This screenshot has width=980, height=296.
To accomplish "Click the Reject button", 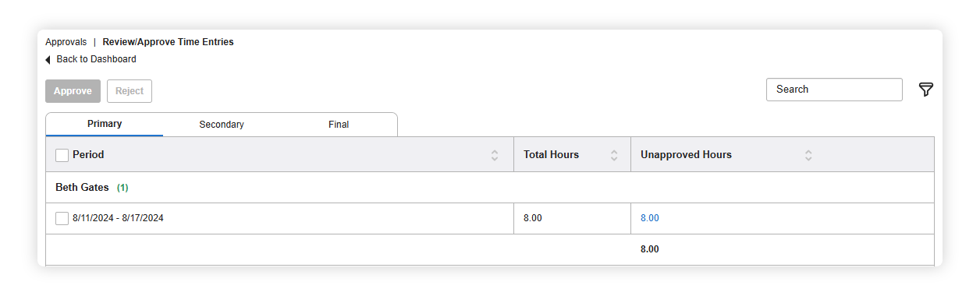I will pos(130,91).
